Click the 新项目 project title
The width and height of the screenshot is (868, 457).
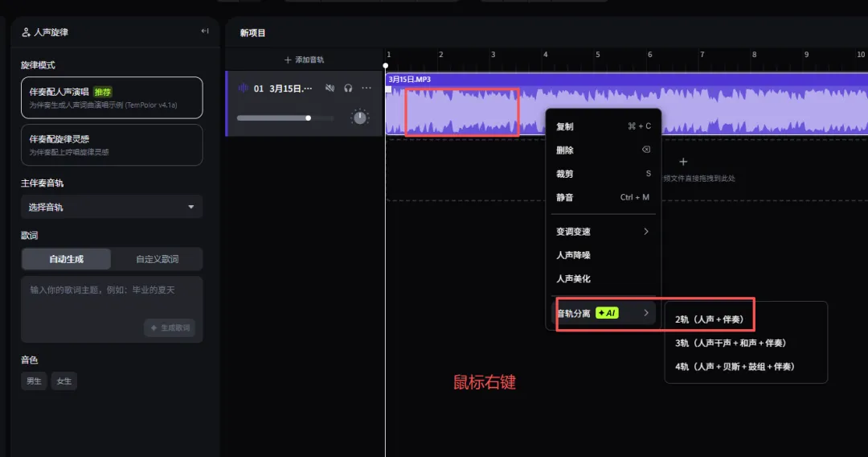coord(252,33)
